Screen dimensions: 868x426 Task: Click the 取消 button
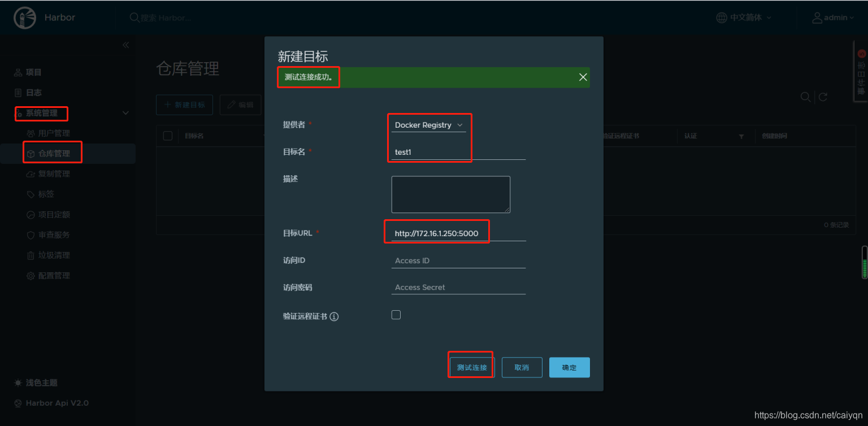tap(522, 367)
